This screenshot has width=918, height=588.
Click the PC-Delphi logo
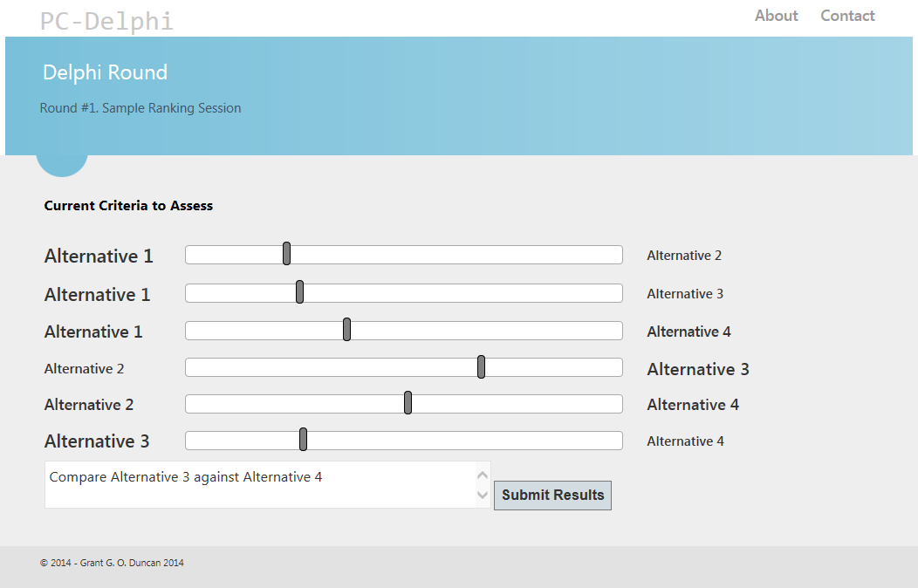[x=106, y=19]
